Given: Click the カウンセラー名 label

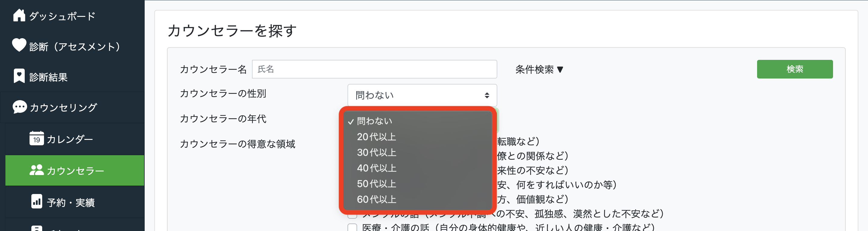Looking at the screenshot, I should click(213, 69).
